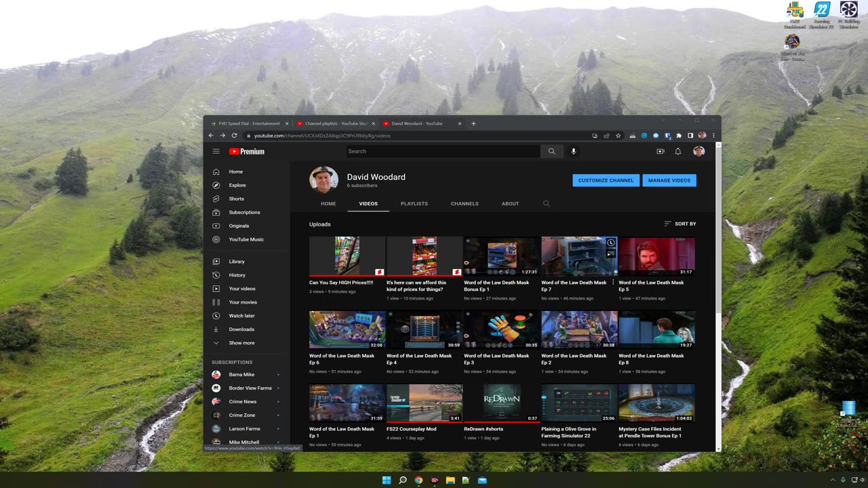Click the MANAGE VIDEOS button
The image size is (868, 488).
(x=669, y=180)
